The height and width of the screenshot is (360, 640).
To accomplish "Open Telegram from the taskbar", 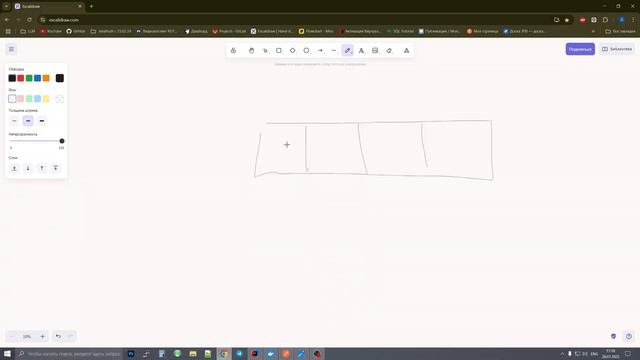I will point(239,353).
